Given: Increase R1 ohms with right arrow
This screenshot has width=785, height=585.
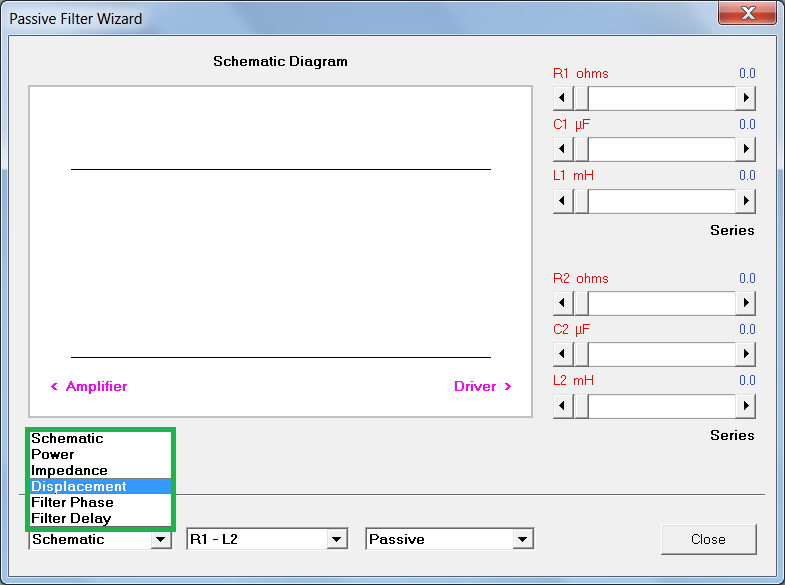Looking at the screenshot, I should (x=746, y=98).
